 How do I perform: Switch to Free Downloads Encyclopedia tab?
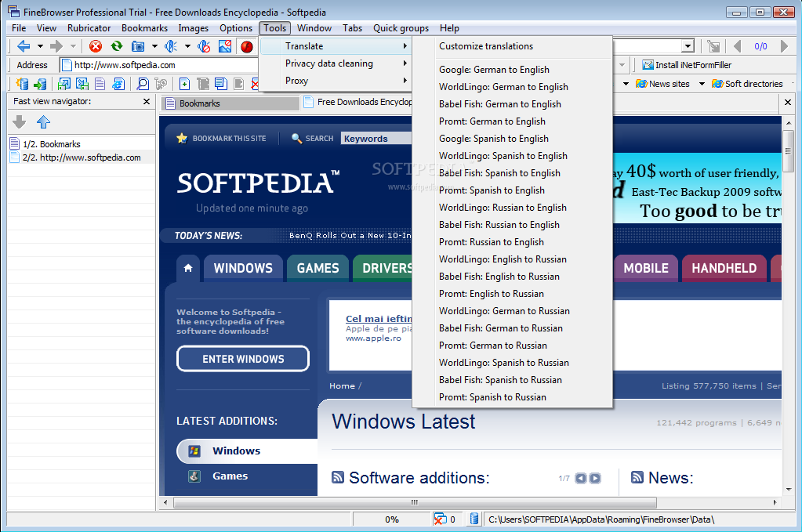pyautogui.click(x=358, y=102)
